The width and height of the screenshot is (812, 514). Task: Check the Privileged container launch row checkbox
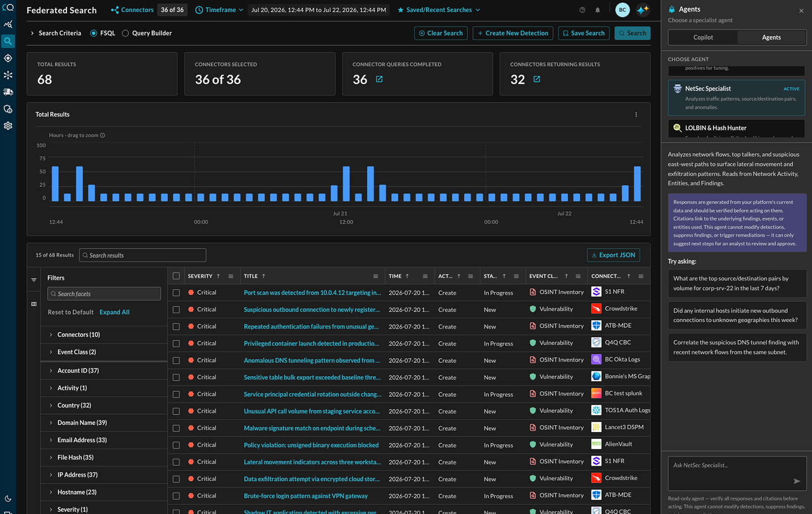pos(176,344)
